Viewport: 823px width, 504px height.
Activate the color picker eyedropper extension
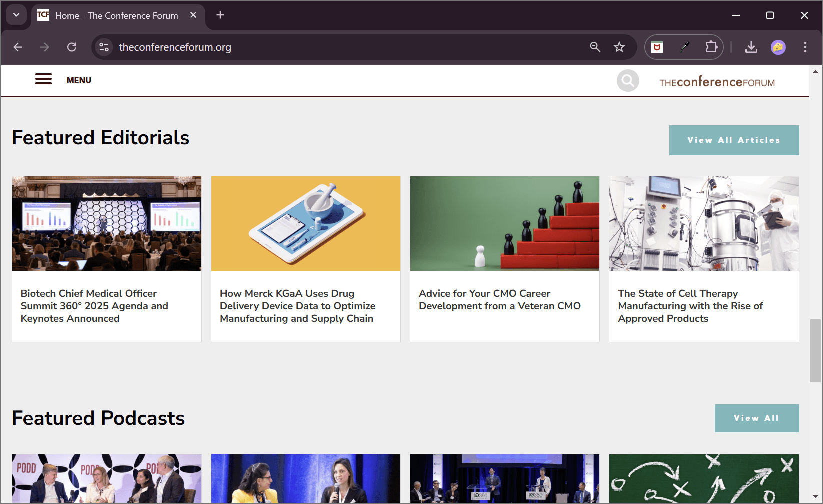pos(685,47)
